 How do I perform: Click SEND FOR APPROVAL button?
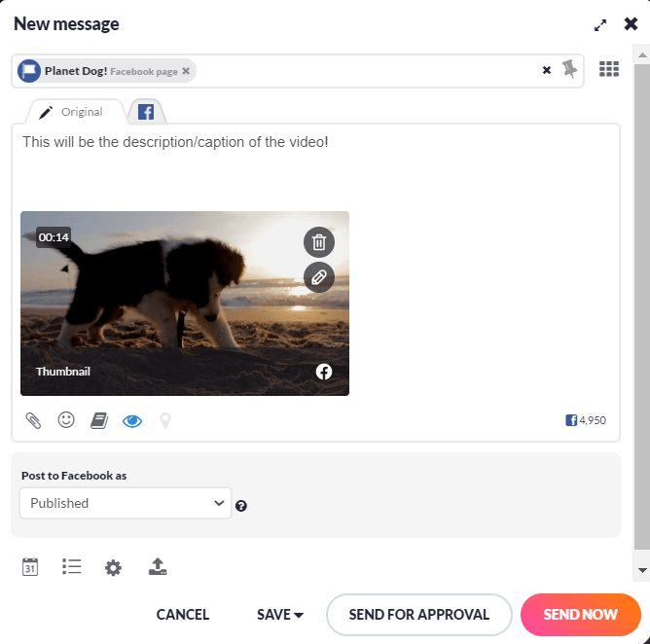point(419,615)
